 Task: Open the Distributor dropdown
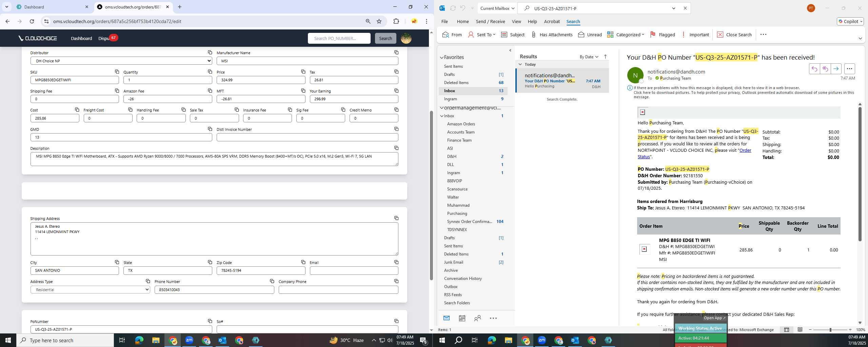[x=121, y=61]
